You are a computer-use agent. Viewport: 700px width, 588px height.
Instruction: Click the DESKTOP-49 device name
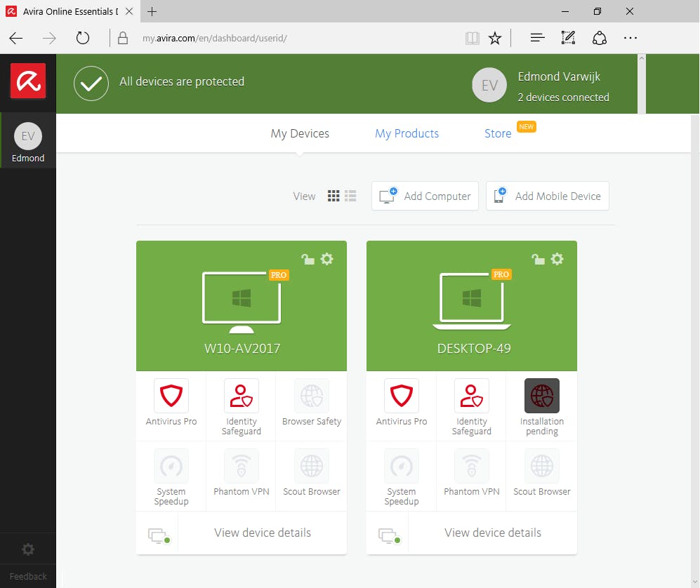click(474, 349)
